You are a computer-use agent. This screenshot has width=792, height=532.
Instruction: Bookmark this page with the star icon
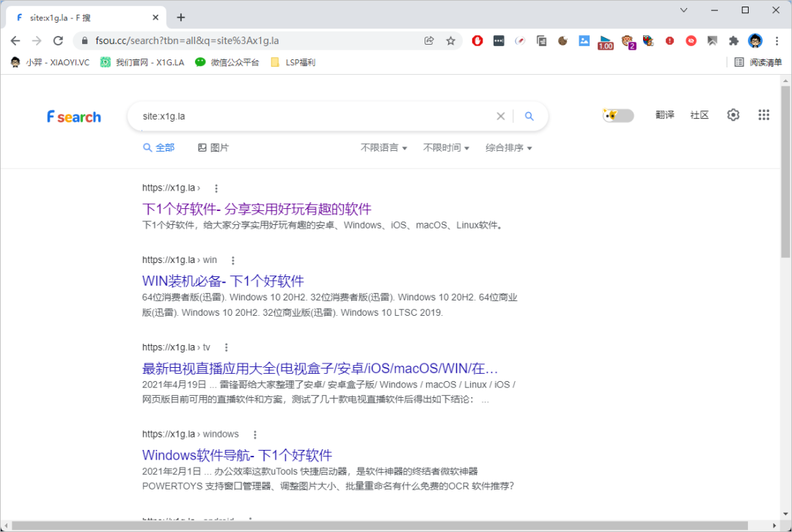click(x=451, y=41)
